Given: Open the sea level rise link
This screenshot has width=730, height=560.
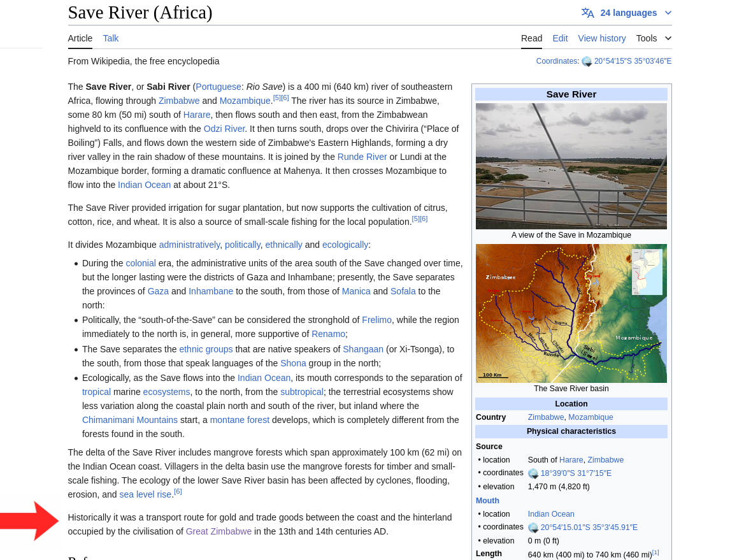Looking at the screenshot, I should pyautogui.click(x=145, y=494).
